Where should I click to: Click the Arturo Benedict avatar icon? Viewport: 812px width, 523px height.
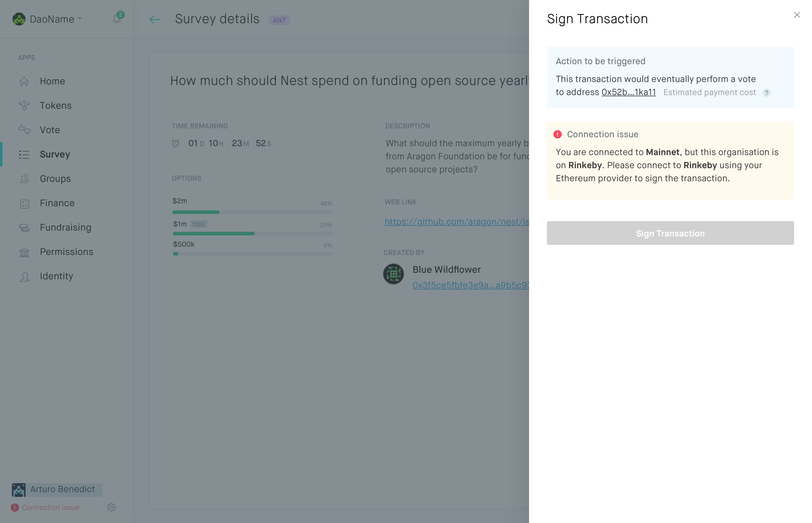tap(19, 490)
